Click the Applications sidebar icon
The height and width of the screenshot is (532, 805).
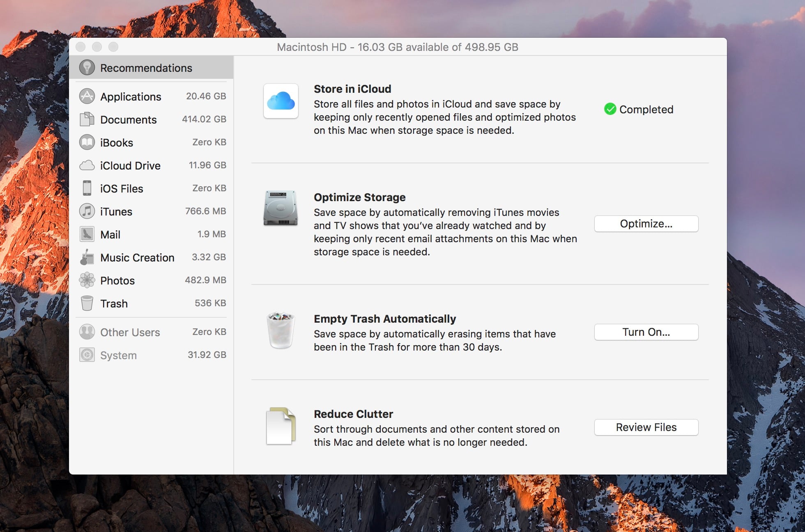coord(87,96)
